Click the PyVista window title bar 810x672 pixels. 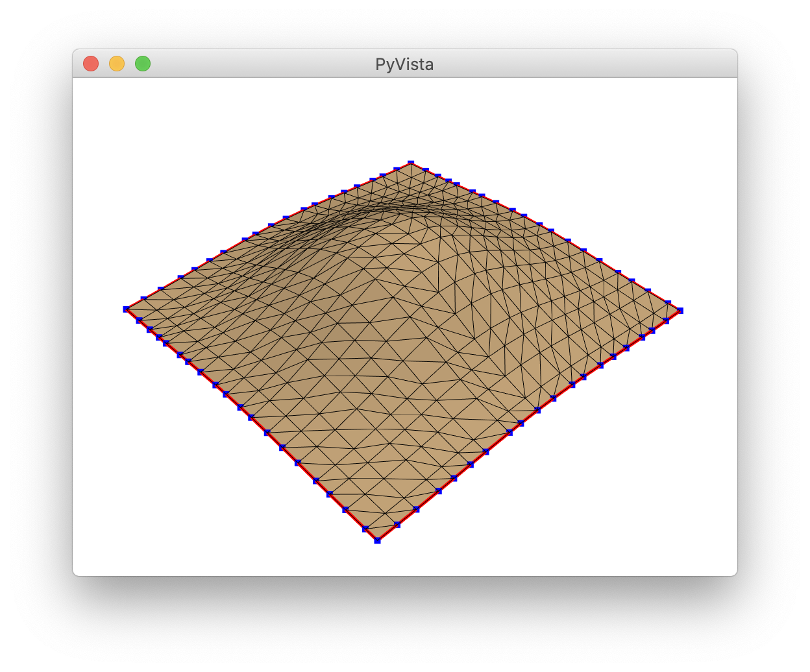pos(405,64)
